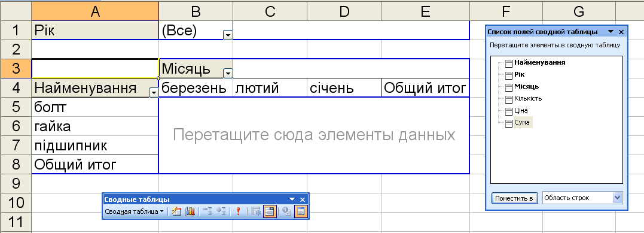Toggle the Always Display Items icon
The width and height of the screenshot is (644, 233).
[x=270, y=211]
